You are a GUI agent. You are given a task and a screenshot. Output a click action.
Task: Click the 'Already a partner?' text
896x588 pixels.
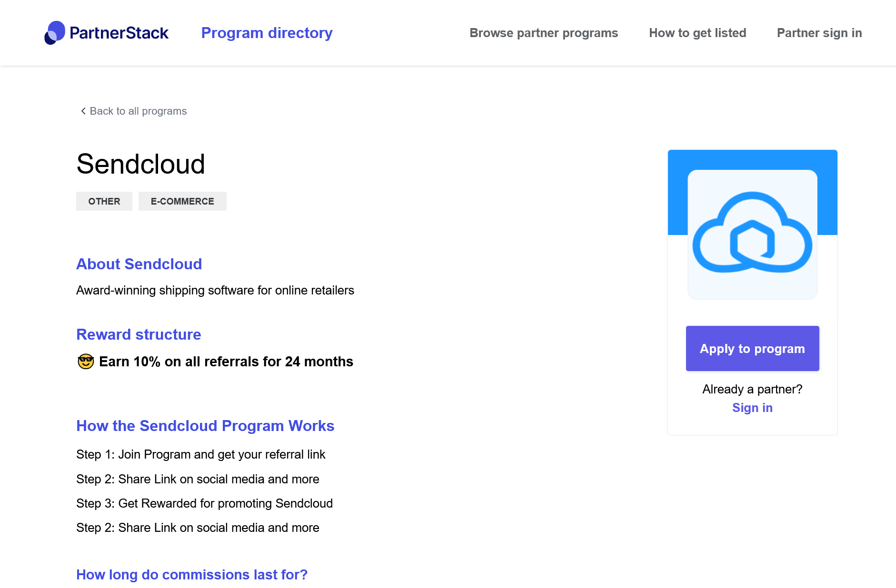752,389
